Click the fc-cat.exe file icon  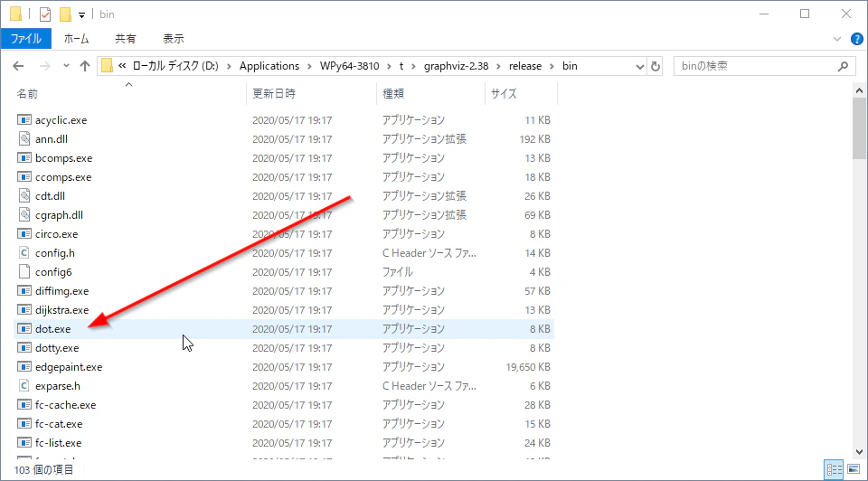[x=24, y=424]
